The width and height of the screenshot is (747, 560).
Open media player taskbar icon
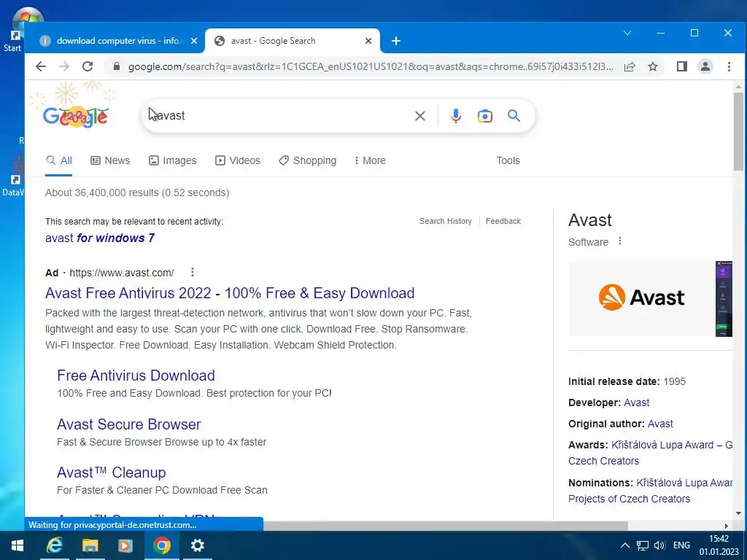pos(125,545)
